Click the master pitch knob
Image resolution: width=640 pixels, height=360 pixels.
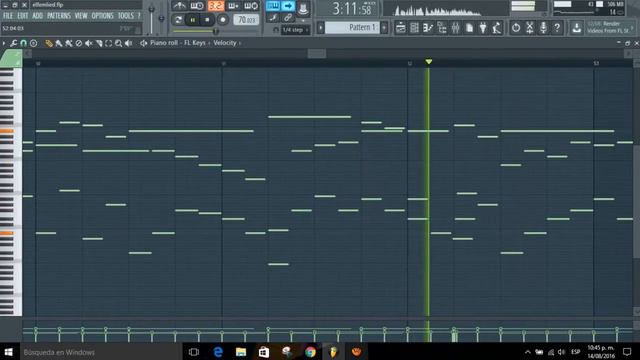coord(162,19)
